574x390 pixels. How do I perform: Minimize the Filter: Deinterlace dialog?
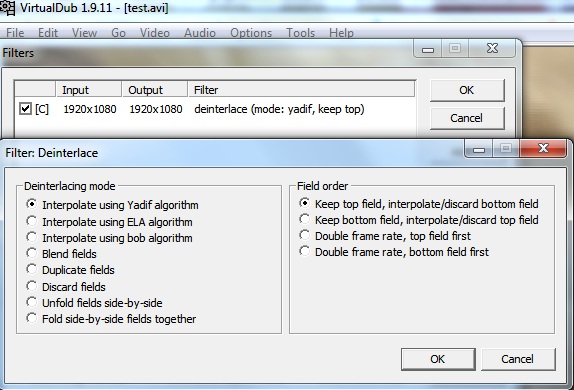click(479, 149)
